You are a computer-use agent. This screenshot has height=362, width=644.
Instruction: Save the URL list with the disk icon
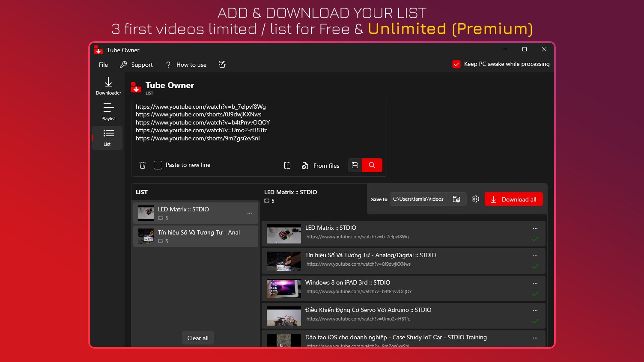(355, 165)
